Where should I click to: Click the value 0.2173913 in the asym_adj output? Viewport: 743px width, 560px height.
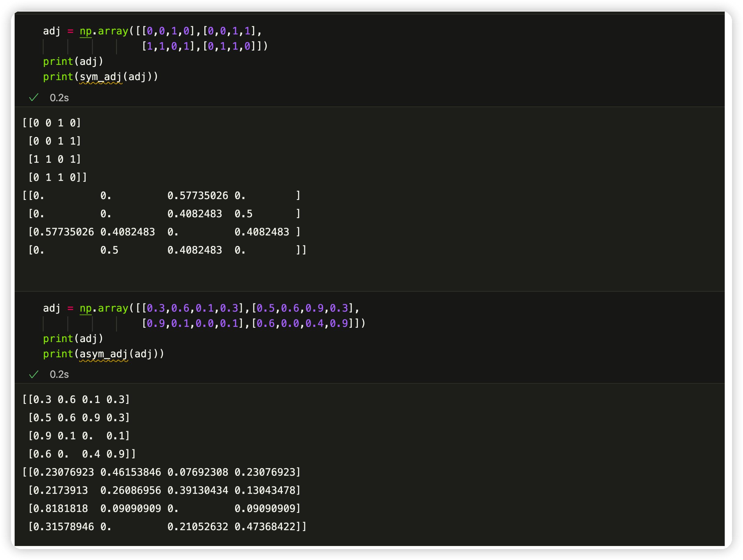coord(61,491)
